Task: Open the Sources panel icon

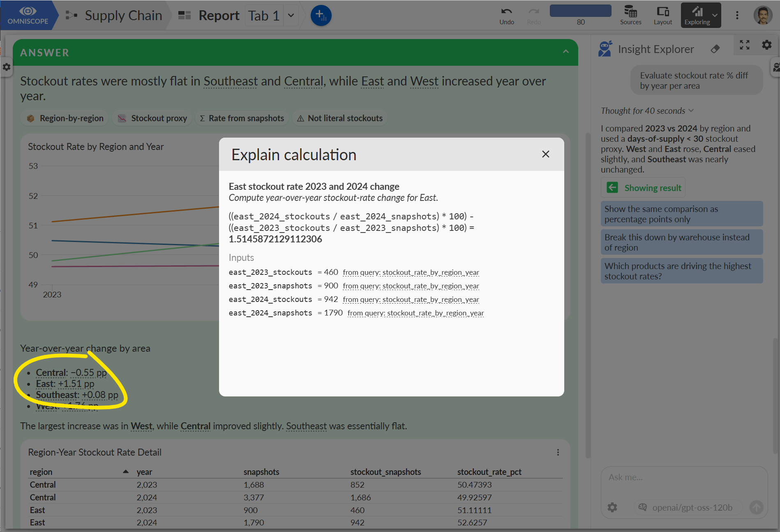Action: click(630, 12)
